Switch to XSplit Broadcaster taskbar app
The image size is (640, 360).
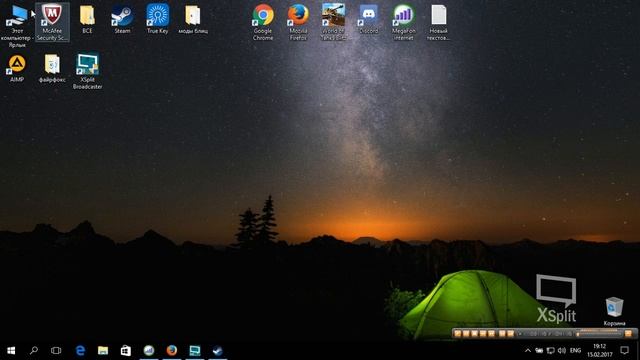tap(195, 351)
